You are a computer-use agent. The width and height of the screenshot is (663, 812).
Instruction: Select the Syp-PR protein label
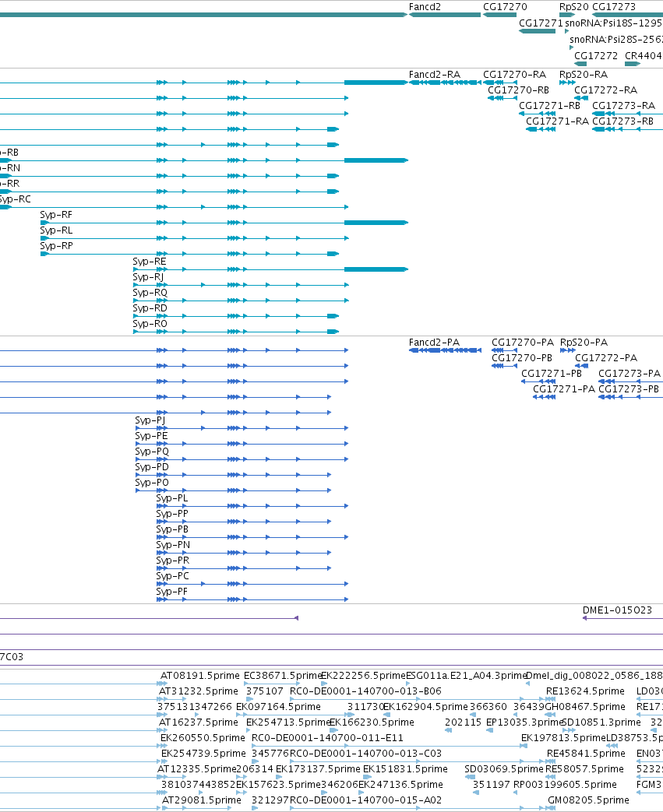click(x=173, y=561)
